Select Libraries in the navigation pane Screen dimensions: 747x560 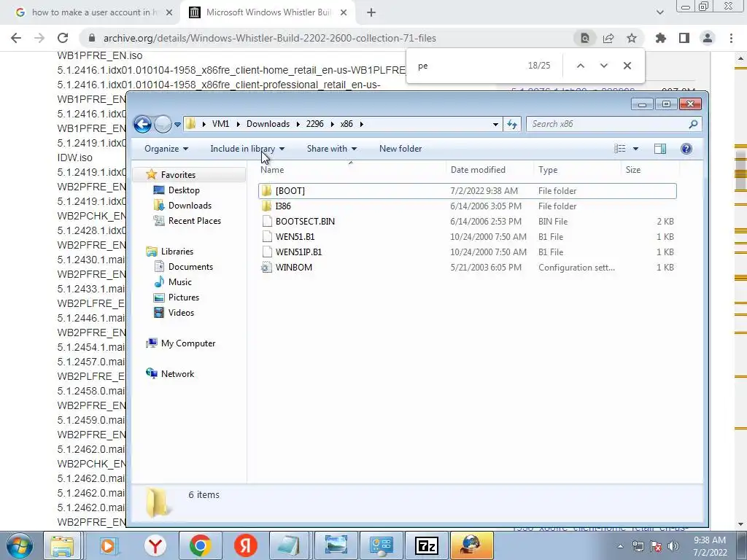point(177,252)
